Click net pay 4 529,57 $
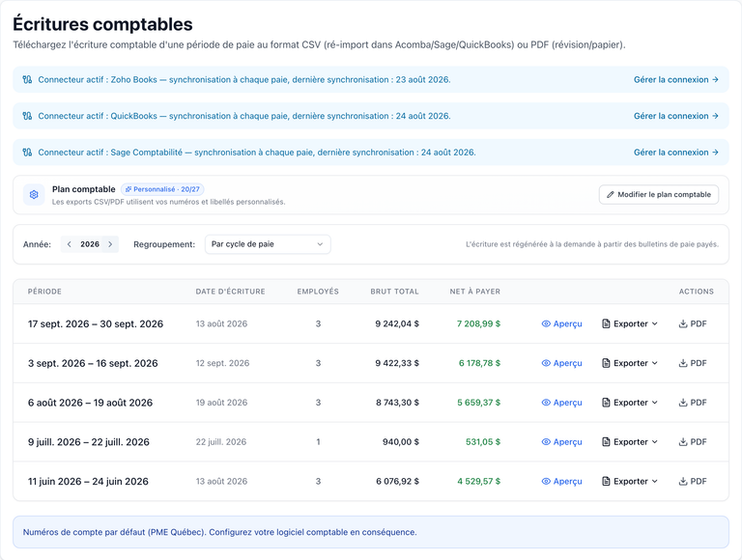 (479, 481)
